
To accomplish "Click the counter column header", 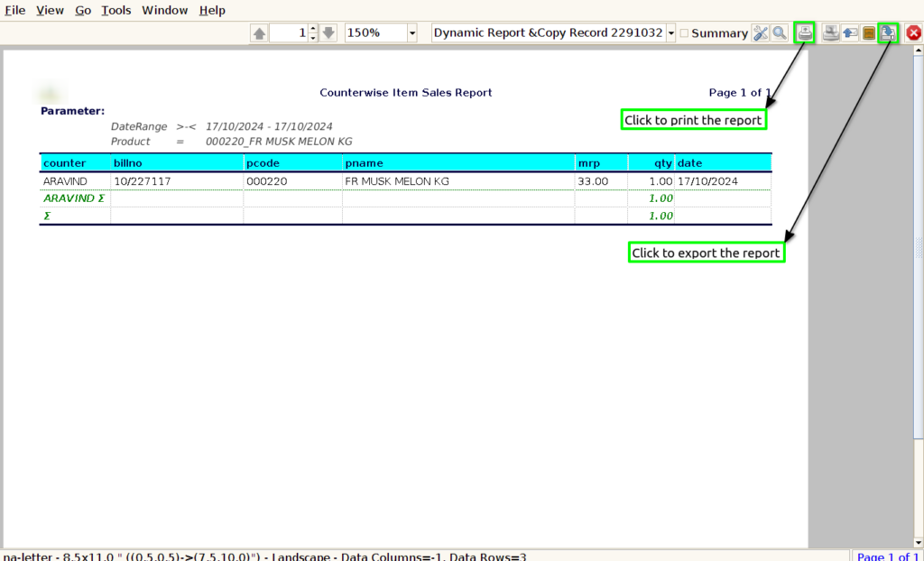I will (76, 163).
